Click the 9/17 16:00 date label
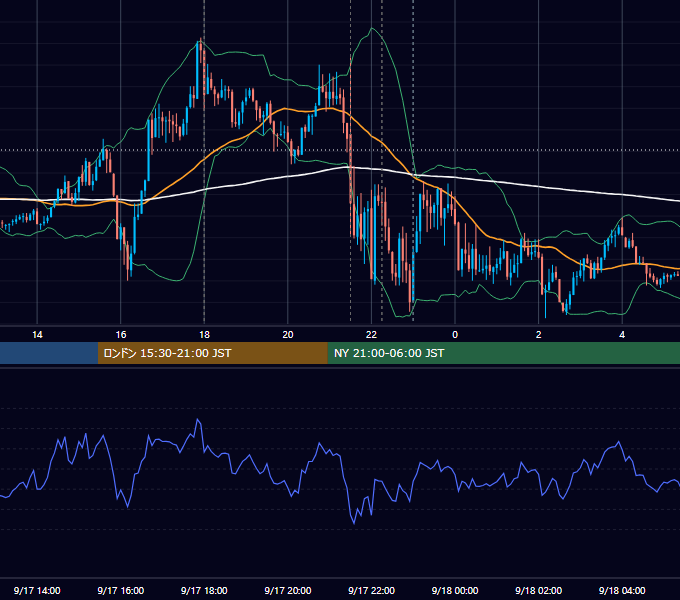Screen dimensions: 680x600 121,590
